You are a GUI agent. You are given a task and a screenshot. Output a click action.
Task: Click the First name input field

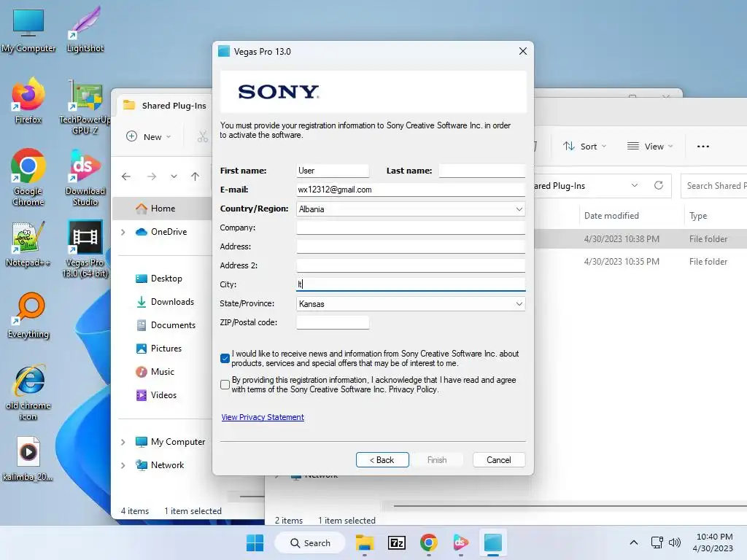333,171
